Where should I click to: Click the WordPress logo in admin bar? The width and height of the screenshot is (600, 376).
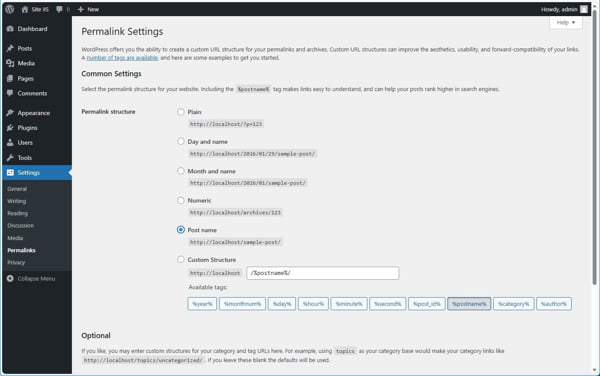pos(10,9)
